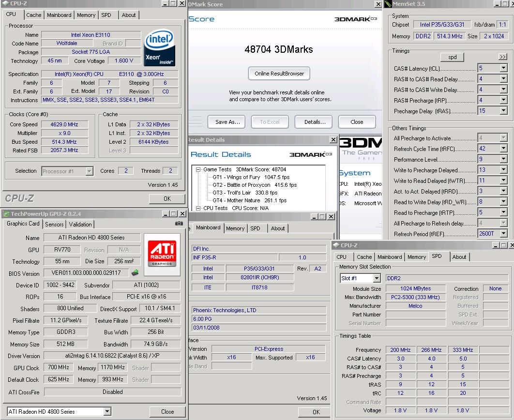Open the Refresh Period (tREF) dropdown
This screenshot has height=420, width=514.
503,234
